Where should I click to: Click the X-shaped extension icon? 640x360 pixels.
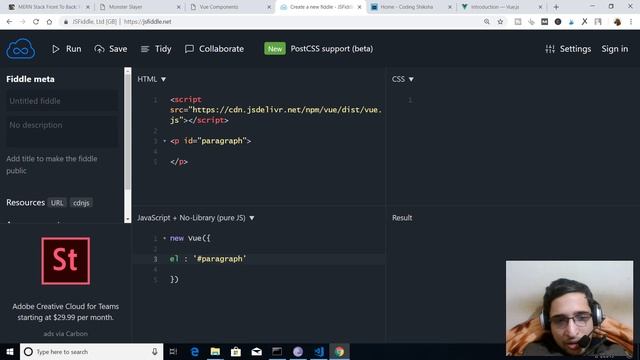tap(584, 22)
